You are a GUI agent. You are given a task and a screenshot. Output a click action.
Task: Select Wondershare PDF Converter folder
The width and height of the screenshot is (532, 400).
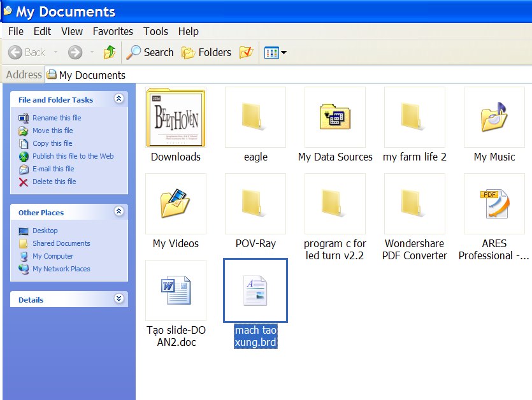415,204
